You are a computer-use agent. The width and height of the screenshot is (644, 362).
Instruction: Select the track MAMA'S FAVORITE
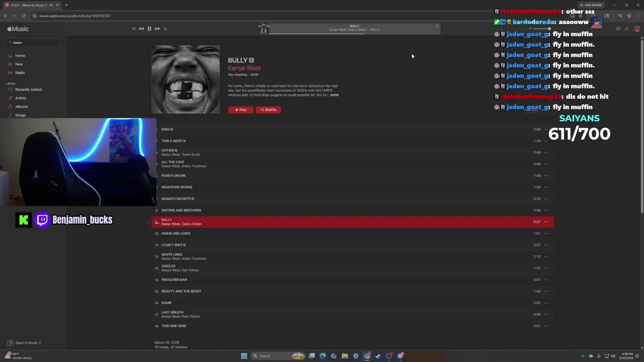pyautogui.click(x=353, y=199)
